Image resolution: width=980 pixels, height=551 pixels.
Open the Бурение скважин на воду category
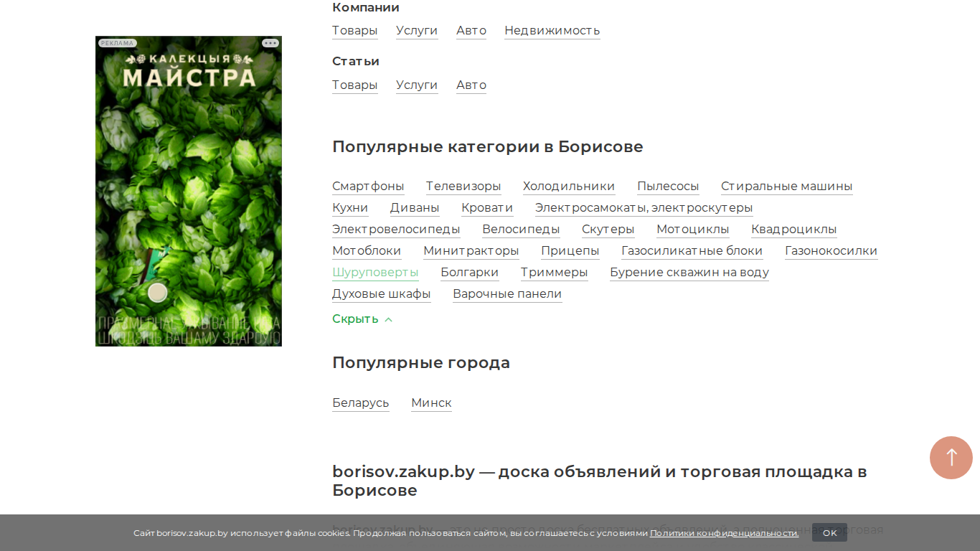(689, 273)
